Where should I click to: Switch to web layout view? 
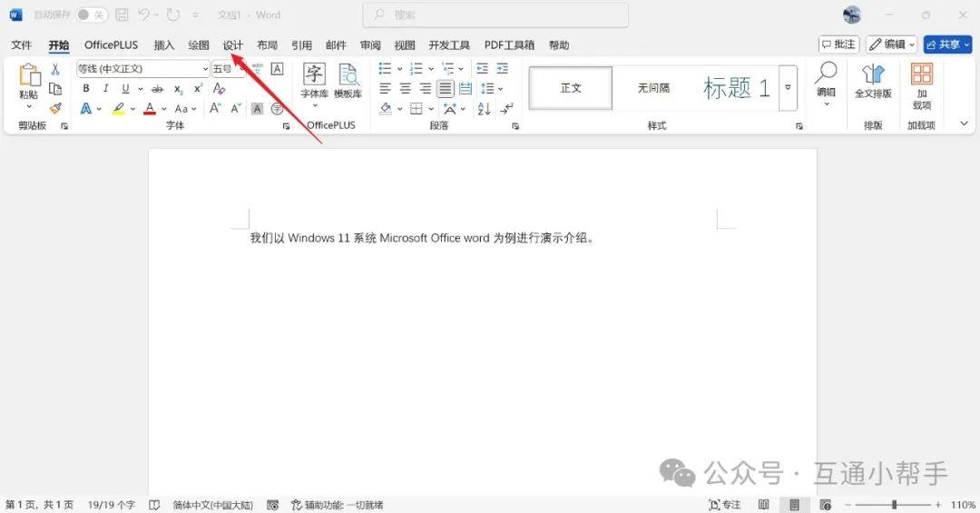coord(826,504)
